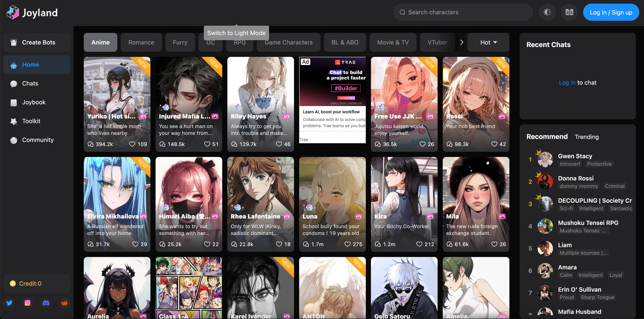Focus the Search characters field
This screenshot has height=319, width=644.
coord(463,12)
